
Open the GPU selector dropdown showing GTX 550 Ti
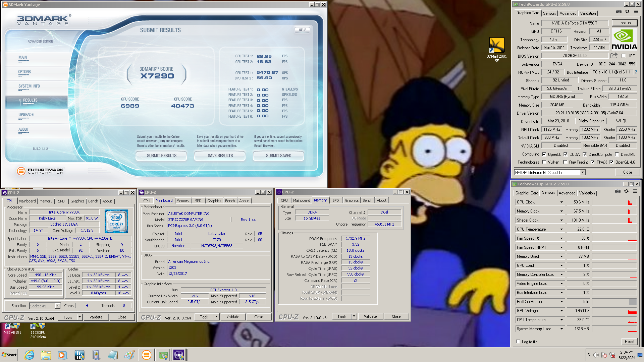click(583, 172)
